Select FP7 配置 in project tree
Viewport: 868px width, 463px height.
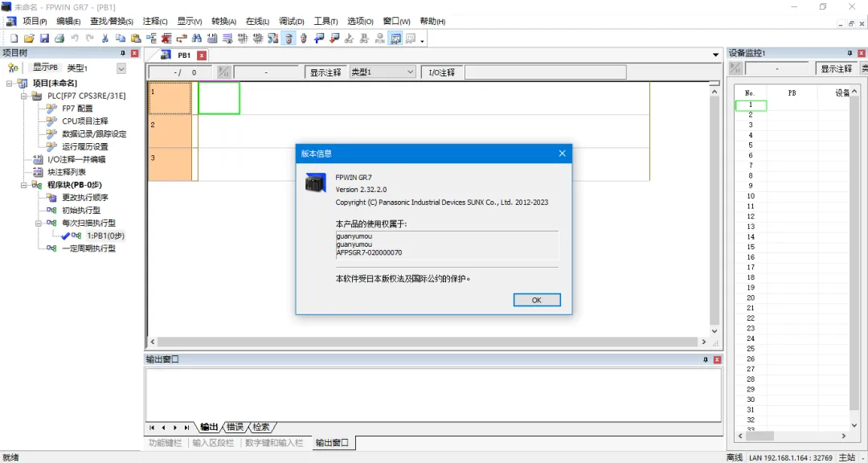(77, 109)
